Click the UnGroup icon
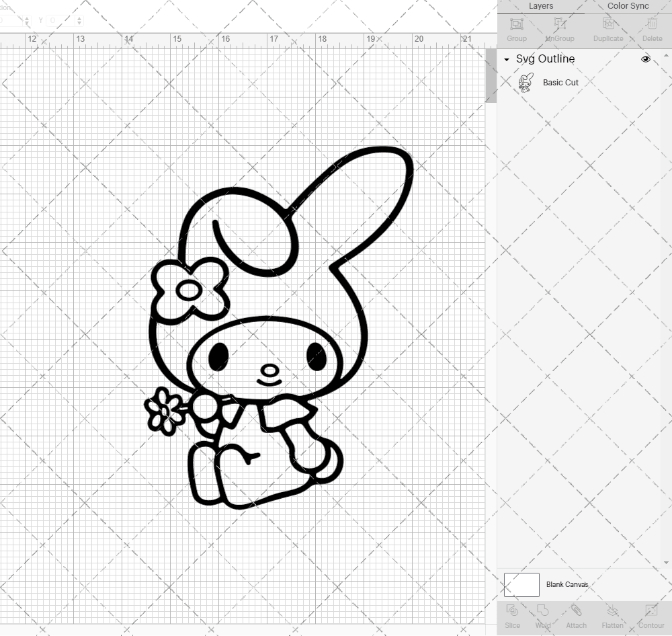Viewport: 672px width, 636px height. coord(559,29)
